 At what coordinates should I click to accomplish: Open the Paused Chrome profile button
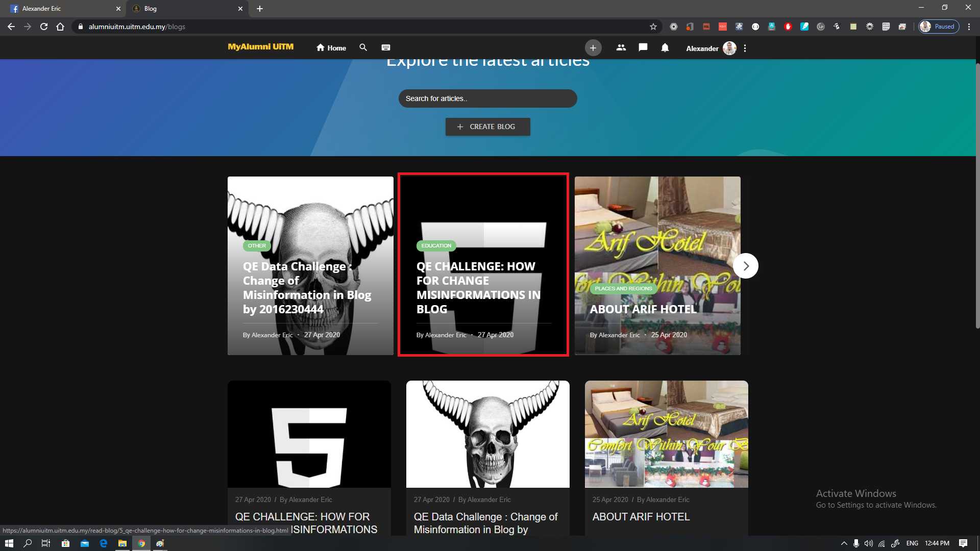[x=939, y=27]
